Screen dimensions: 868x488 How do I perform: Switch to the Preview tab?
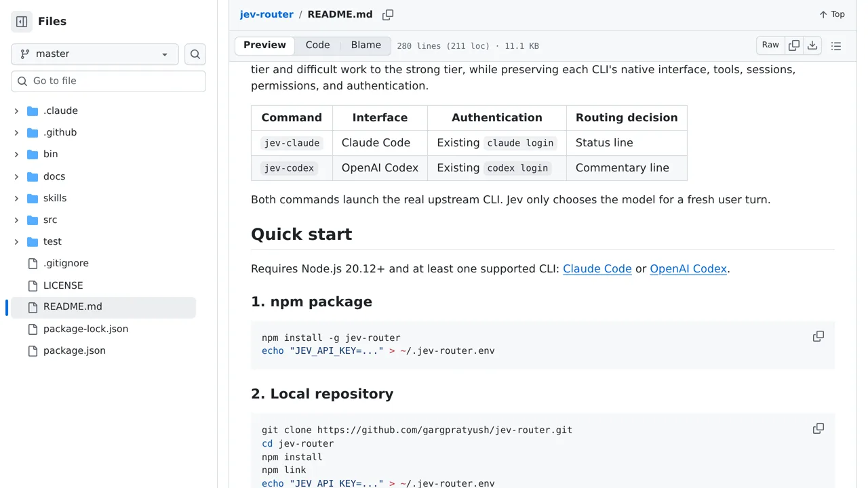click(264, 45)
